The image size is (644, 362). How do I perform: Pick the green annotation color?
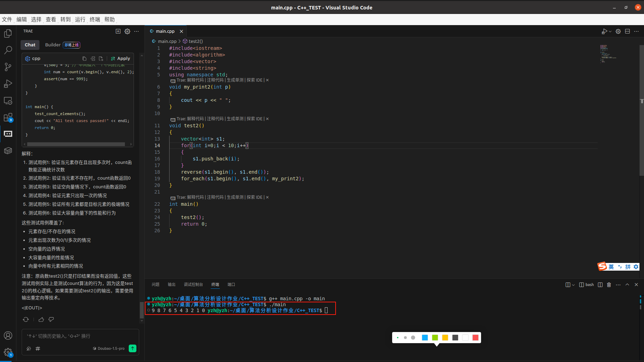[435, 338]
